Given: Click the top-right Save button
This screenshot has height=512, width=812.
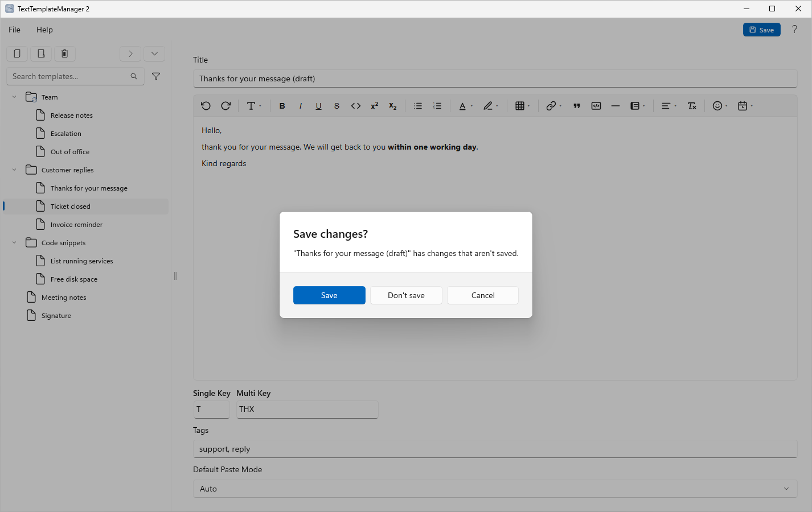Looking at the screenshot, I should 761,30.
